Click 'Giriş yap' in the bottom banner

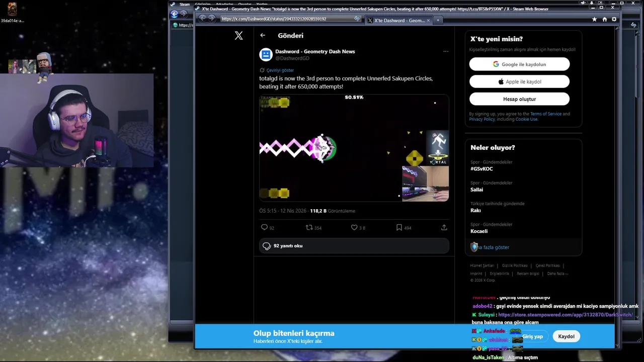coord(532,336)
